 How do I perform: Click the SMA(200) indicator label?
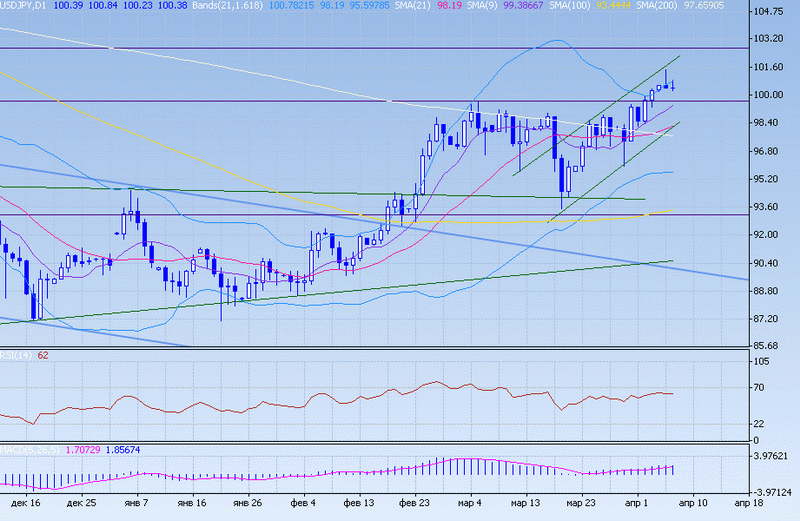(666, 6)
